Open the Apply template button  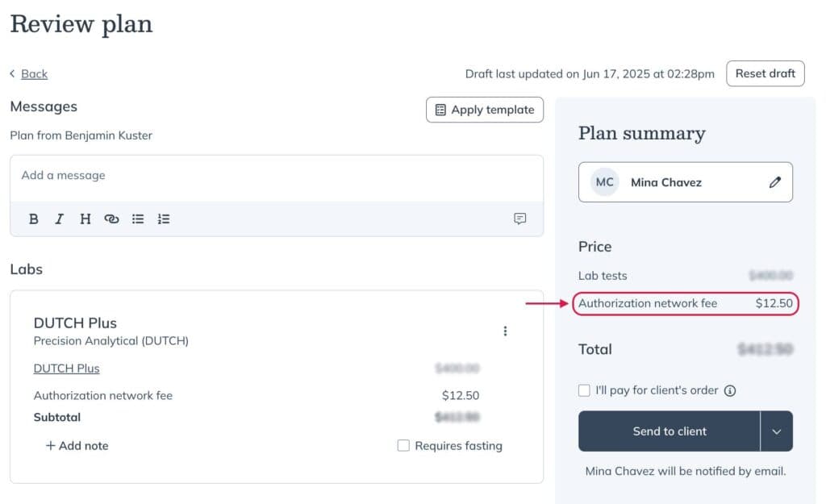coord(485,110)
